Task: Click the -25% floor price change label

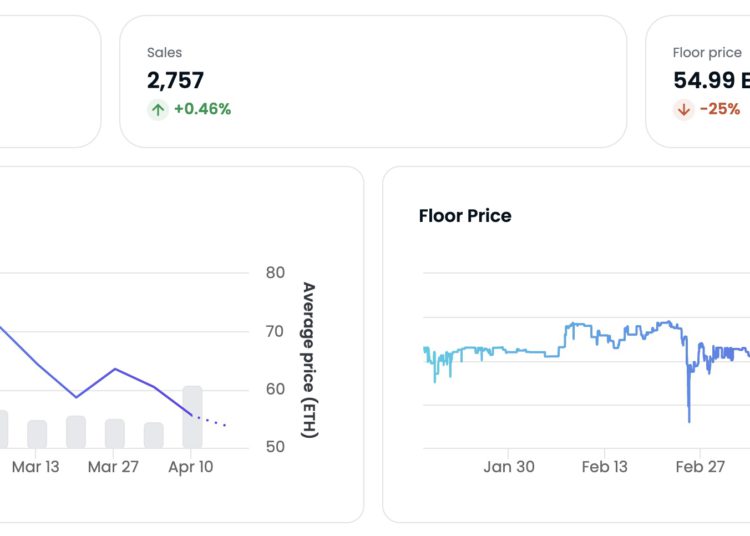Action: [x=720, y=109]
